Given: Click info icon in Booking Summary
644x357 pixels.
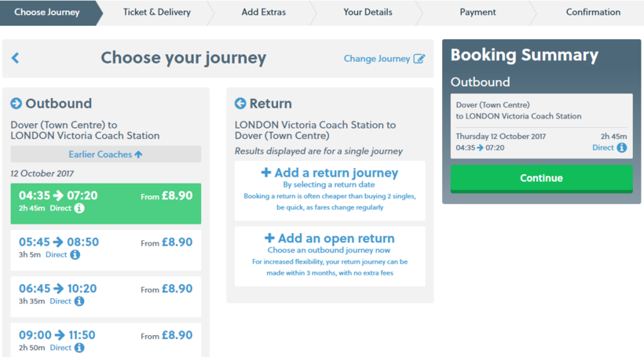Looking at the screenshot, I should coord(621,148).
